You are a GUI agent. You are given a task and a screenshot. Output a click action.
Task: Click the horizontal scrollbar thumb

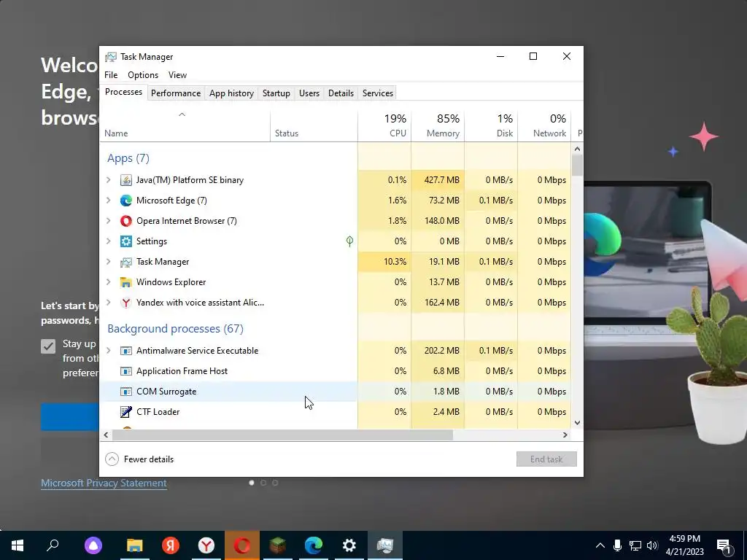pos(282,435)
